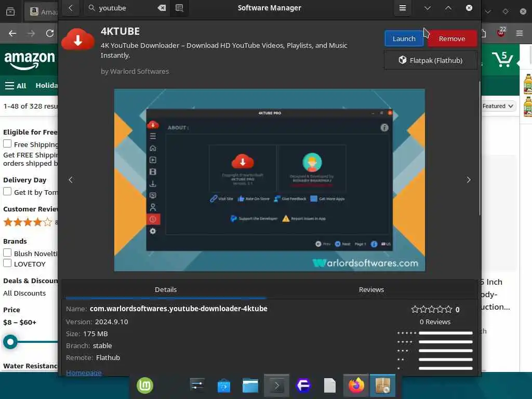Open system settings mixer icon in taskbar
The height and width of the screenshot is (399, 532).
197,386
